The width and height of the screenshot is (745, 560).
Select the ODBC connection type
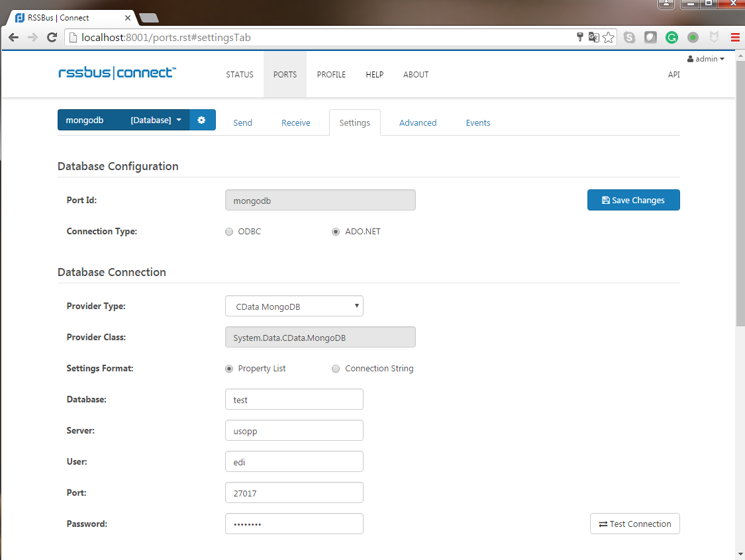tap(229, 232)
